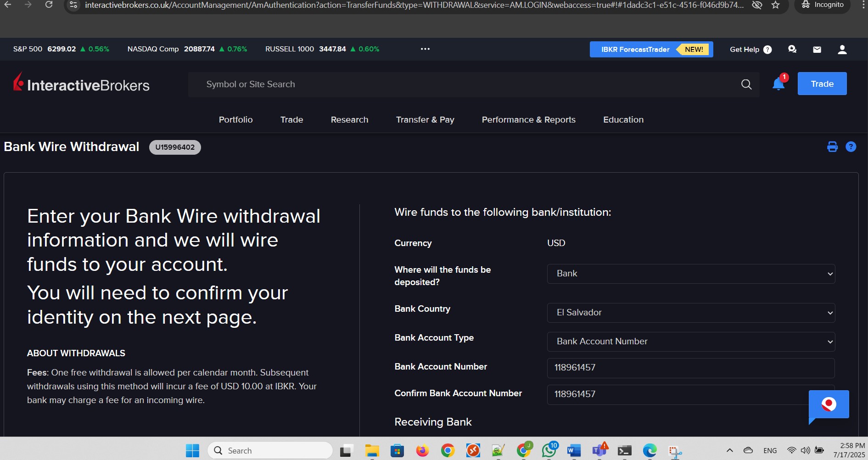The image size is (868, 460).
Task: Open File Explorer from the taskbar
Action: coord(372,451)
